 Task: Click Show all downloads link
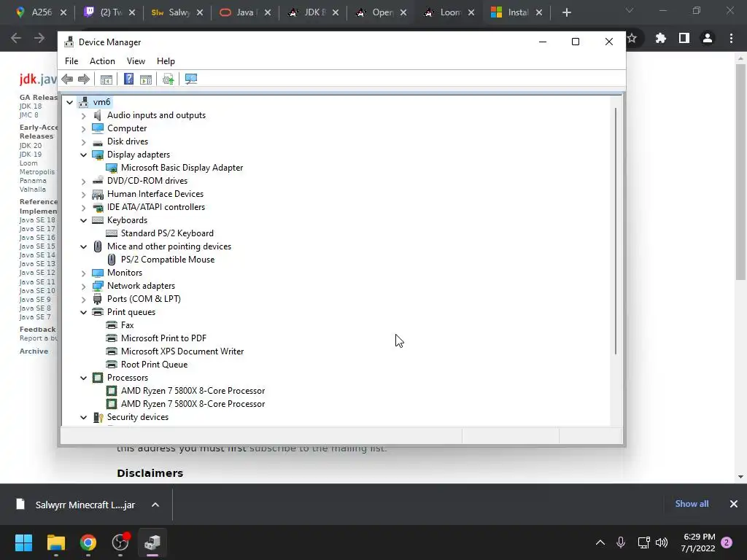coord(692,504)
